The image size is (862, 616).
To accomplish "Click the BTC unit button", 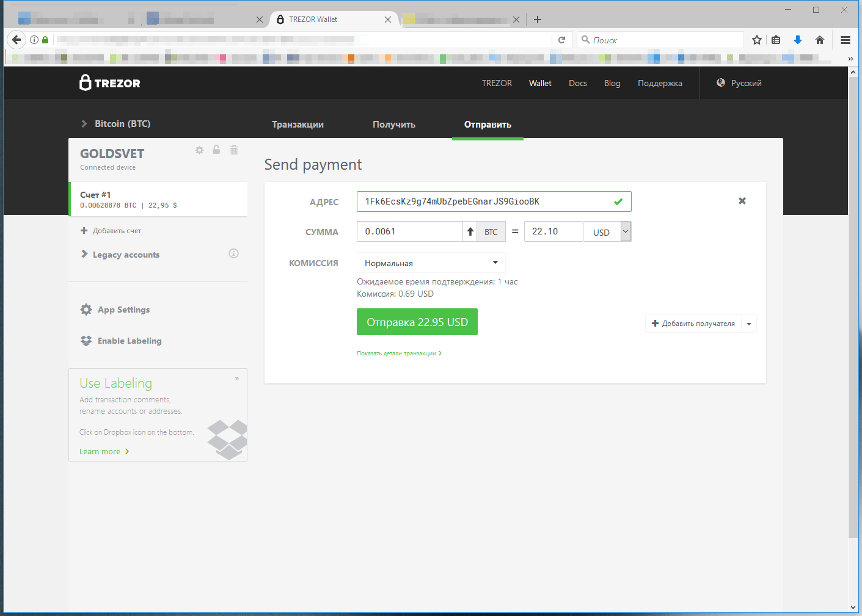I will 491,231.
